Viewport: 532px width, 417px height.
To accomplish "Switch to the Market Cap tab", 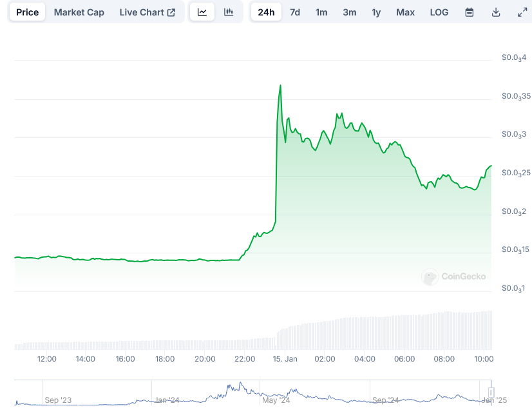I will 79,12.
